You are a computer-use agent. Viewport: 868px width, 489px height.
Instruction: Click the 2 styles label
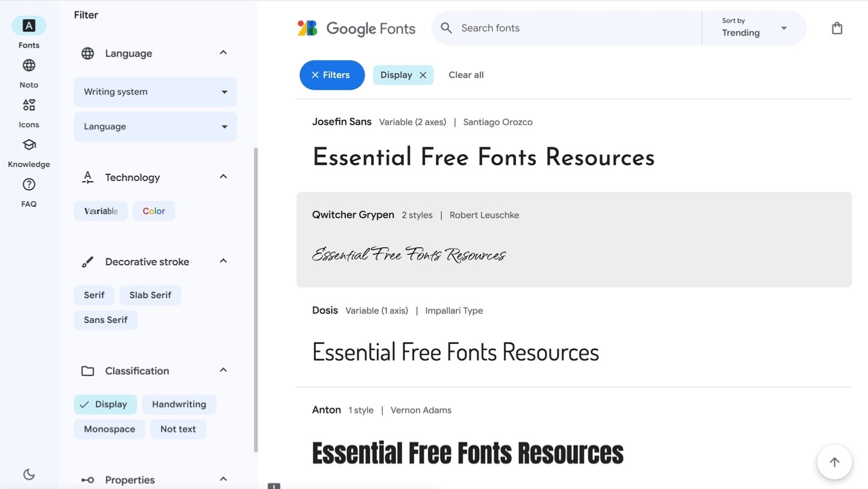coord(417,215)
